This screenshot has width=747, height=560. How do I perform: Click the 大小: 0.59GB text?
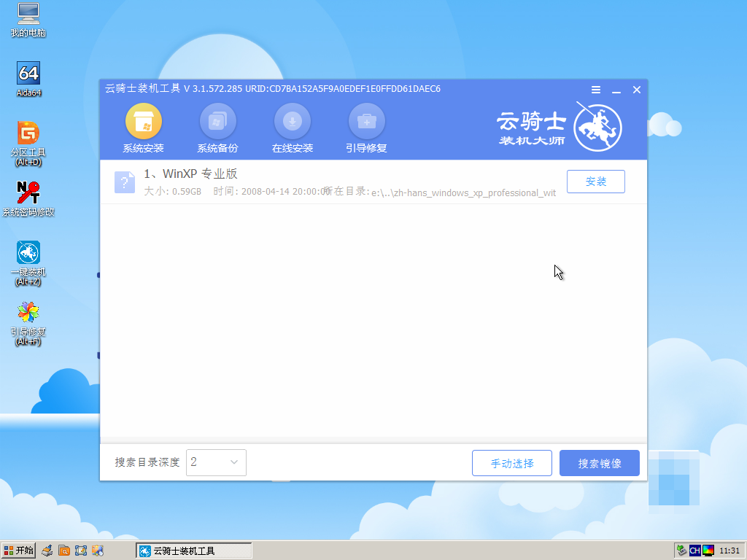[x=172, y=192]
